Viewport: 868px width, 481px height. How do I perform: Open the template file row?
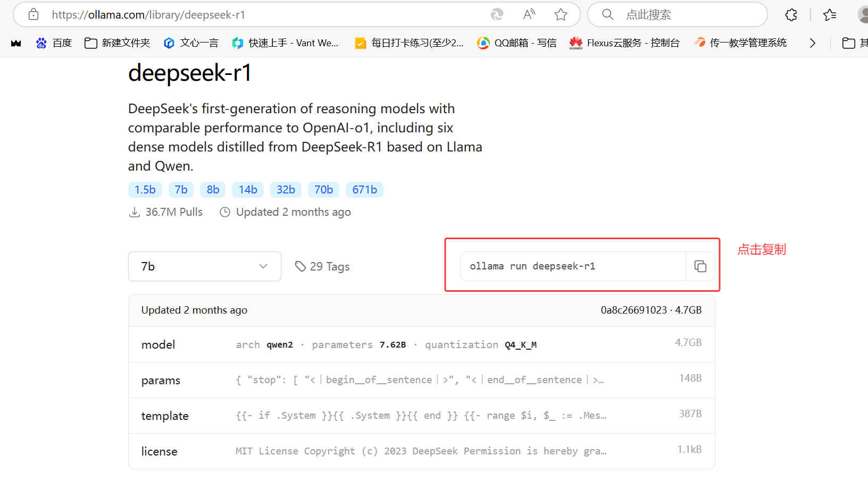pyautogui.click(x=422, y=416)
